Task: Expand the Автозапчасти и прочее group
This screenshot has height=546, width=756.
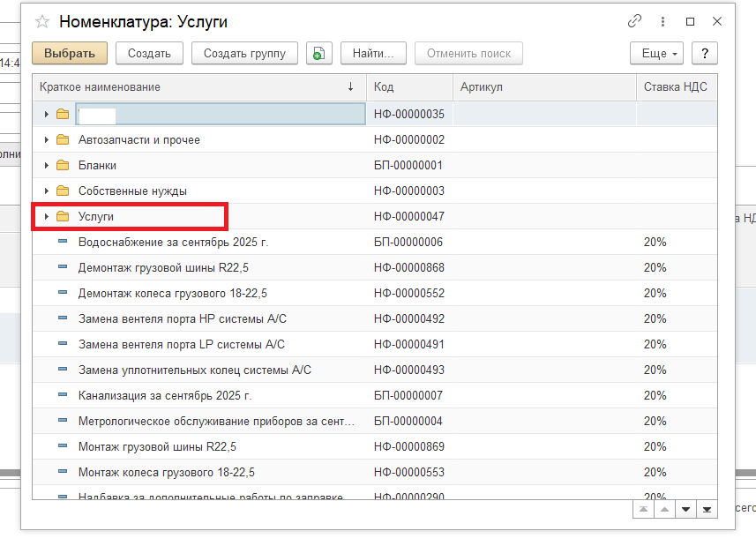Action: tap(47, 139)
